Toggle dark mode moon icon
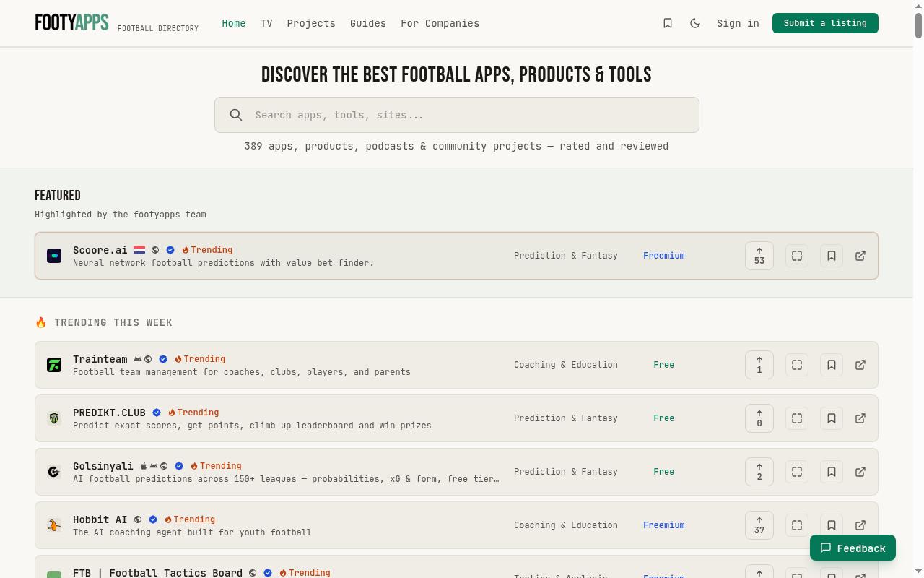The height and width of the screenshot is (578, 924). click(x=695, y=23)
